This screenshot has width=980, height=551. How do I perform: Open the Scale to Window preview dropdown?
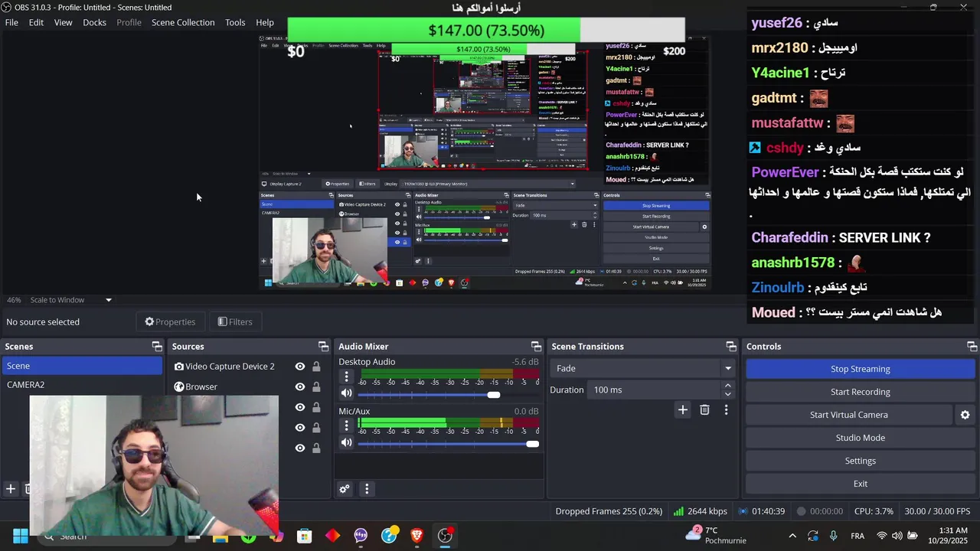(x=71, y=300)
